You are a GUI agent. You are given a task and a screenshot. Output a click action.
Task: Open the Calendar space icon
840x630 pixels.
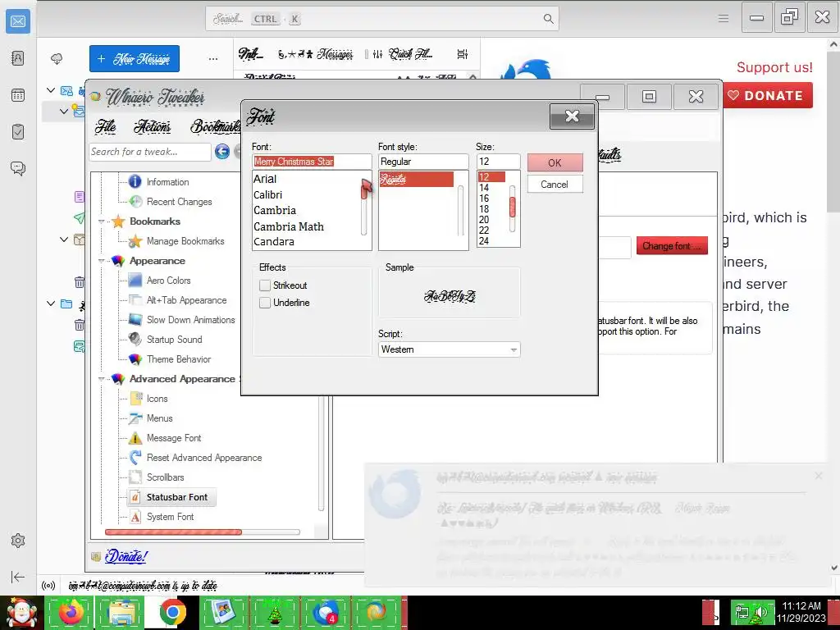point(18,95)
